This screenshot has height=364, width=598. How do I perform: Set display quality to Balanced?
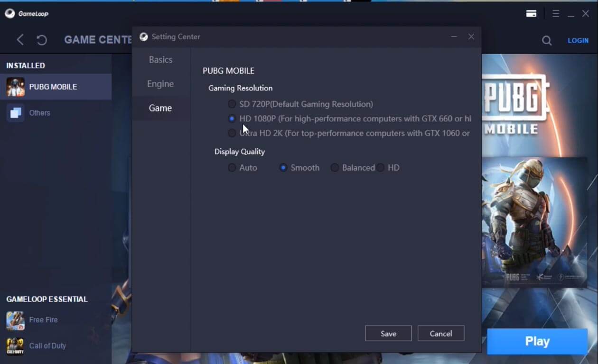pyautogui.click(x=335, y=167)
